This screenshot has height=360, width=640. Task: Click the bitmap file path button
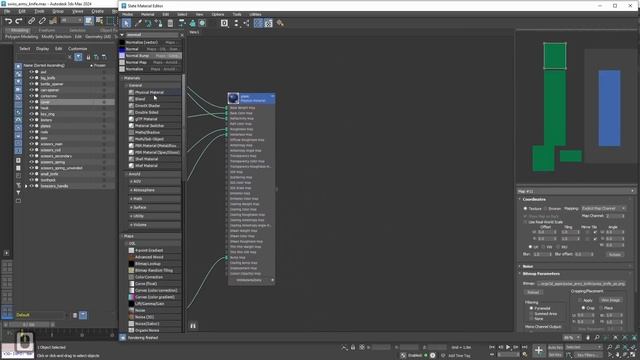point(582,283)
